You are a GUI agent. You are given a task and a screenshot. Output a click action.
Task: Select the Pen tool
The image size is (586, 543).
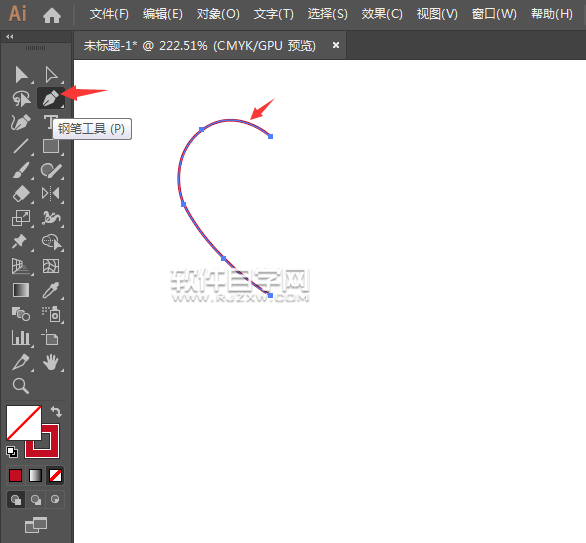pyautogui.click(x=51, y=98)
